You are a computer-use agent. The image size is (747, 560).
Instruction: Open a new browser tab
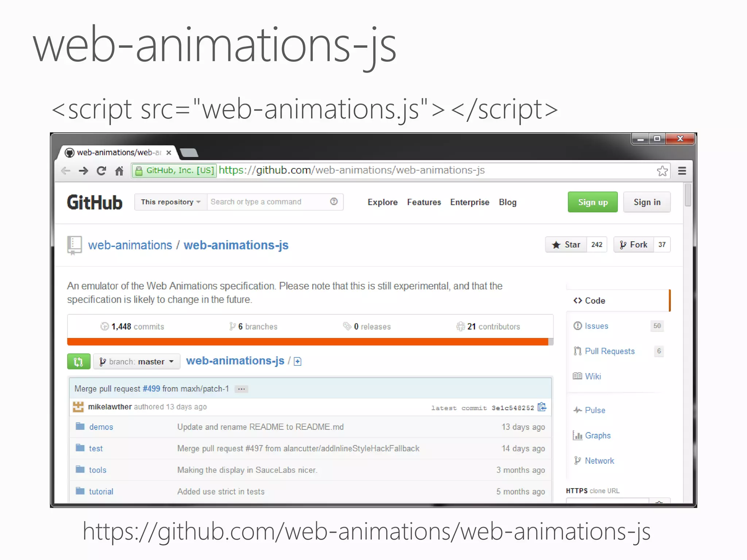pyautogui.click(x=189, y=152)
